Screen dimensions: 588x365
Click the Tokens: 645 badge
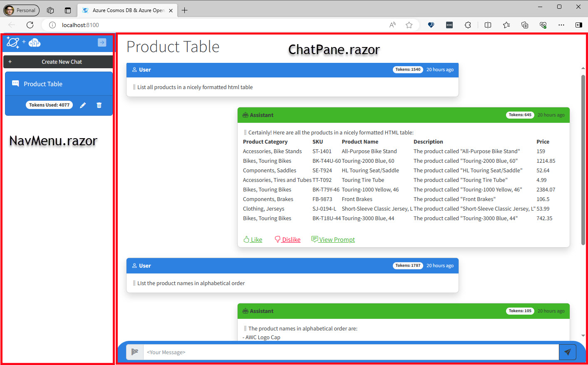[520, 115]
